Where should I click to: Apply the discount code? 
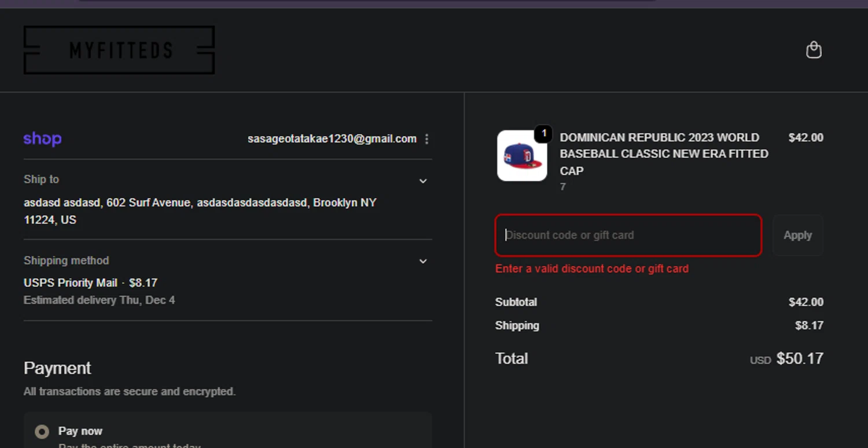point(797,235)
